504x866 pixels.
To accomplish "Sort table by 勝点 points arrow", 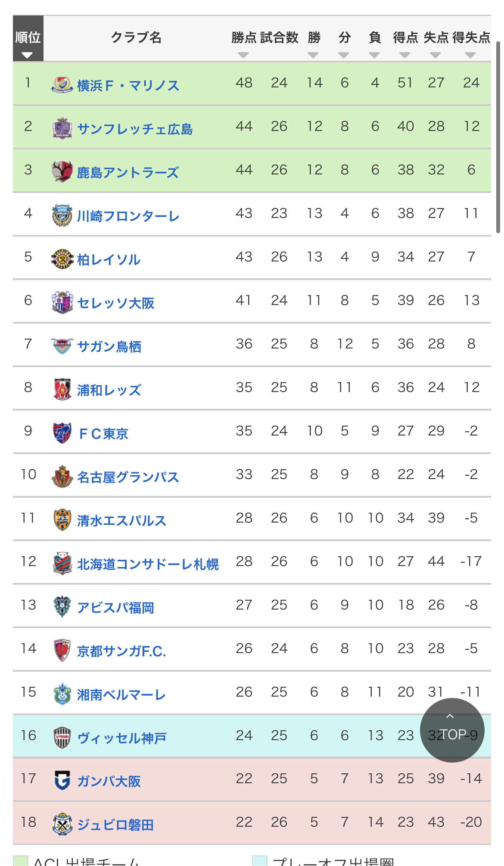I will pos(243,55).
